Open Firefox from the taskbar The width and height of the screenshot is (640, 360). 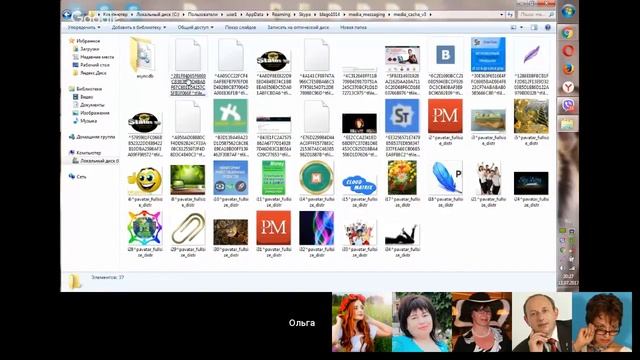pos(568,69)
